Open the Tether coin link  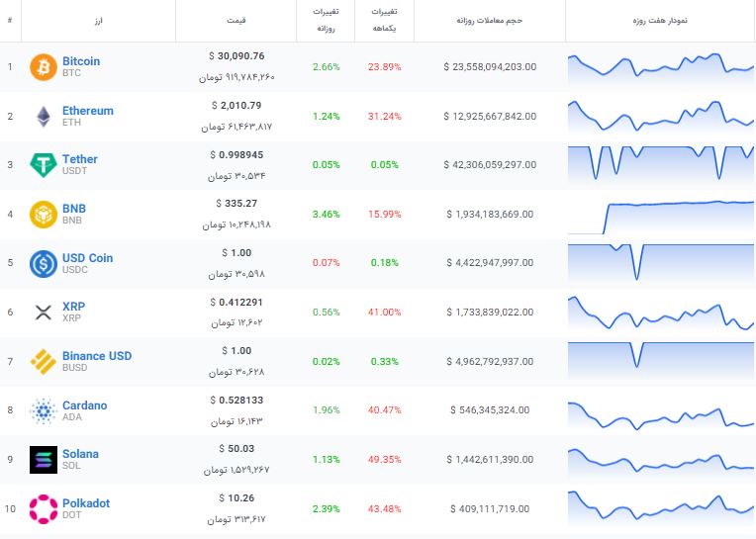(x=79, y=159)
